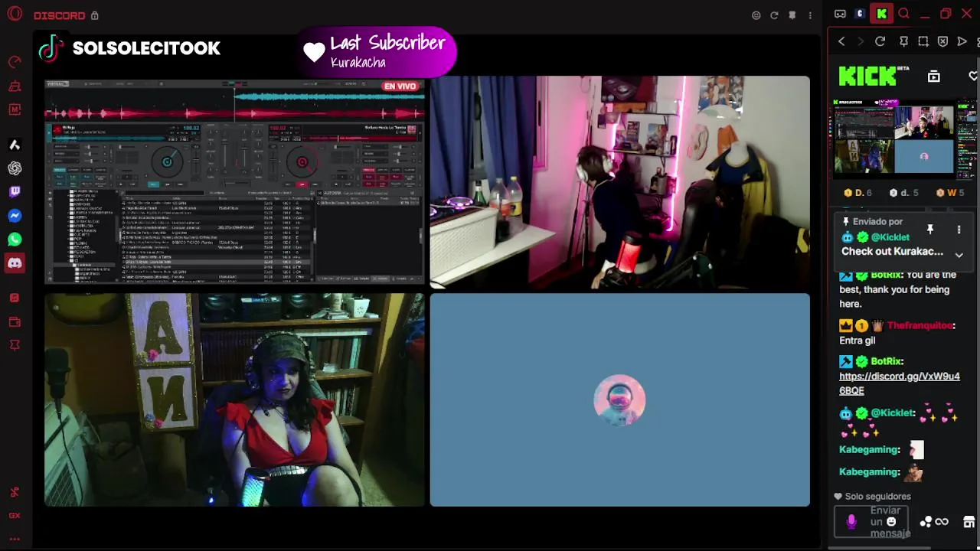Open the Discord panel three-dot menu
Viewport: 980px width, 551px height.
[x=810, y=15]
